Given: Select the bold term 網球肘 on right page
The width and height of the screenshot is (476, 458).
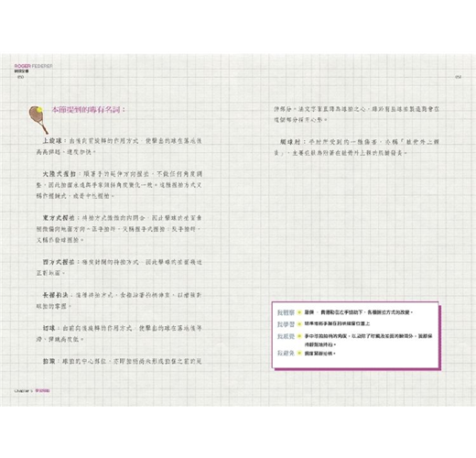Looking at the screenshot, I should 290,142.
